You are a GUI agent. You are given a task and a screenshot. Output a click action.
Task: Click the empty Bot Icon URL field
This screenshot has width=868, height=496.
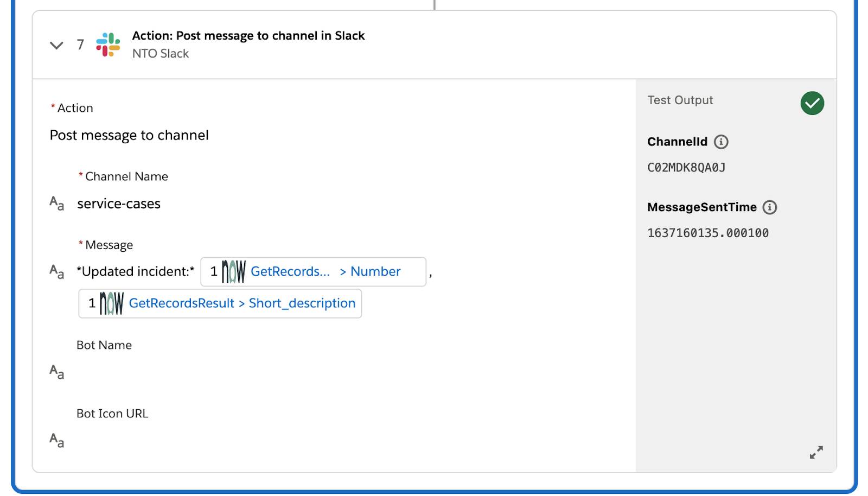tap(347, 440)
